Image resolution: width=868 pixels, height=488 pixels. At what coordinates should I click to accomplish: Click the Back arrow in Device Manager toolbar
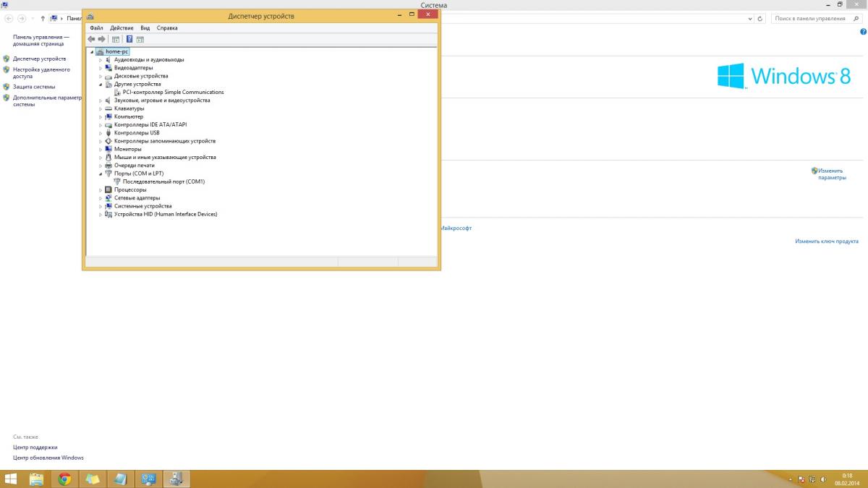pyautogui.click(x=91, y=39)
